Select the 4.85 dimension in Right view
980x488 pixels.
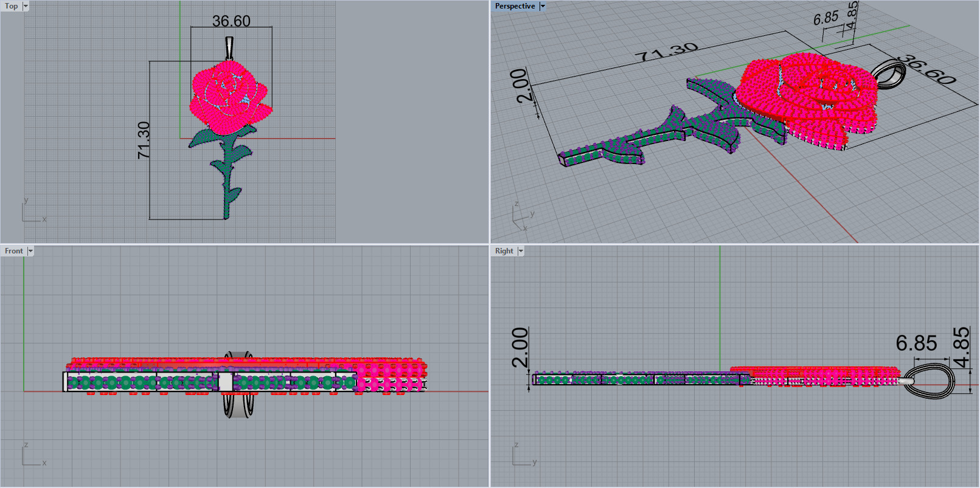(x=962, y=347)
